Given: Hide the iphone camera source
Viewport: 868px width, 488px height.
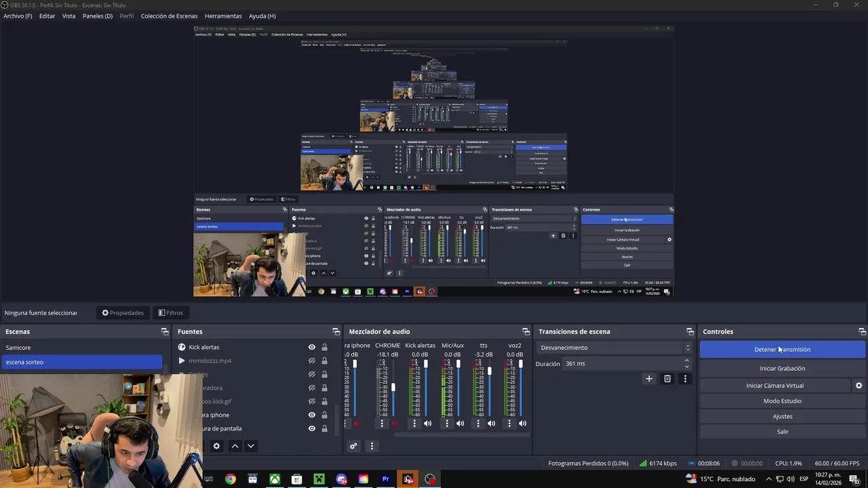Looking at the screenshot, I should click(x=312, y=415).
